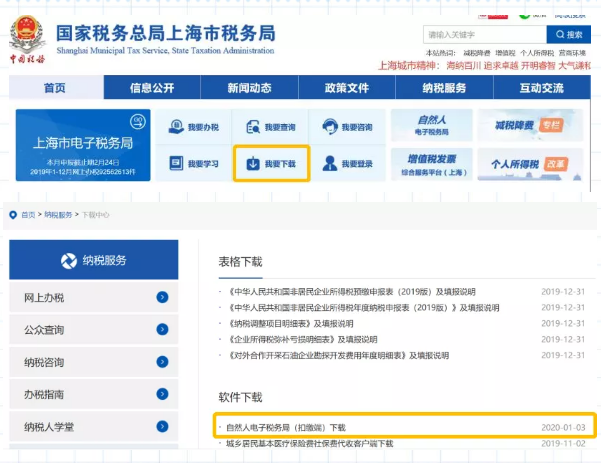Click the keyword search input field
601x463 pixels.
485,34
